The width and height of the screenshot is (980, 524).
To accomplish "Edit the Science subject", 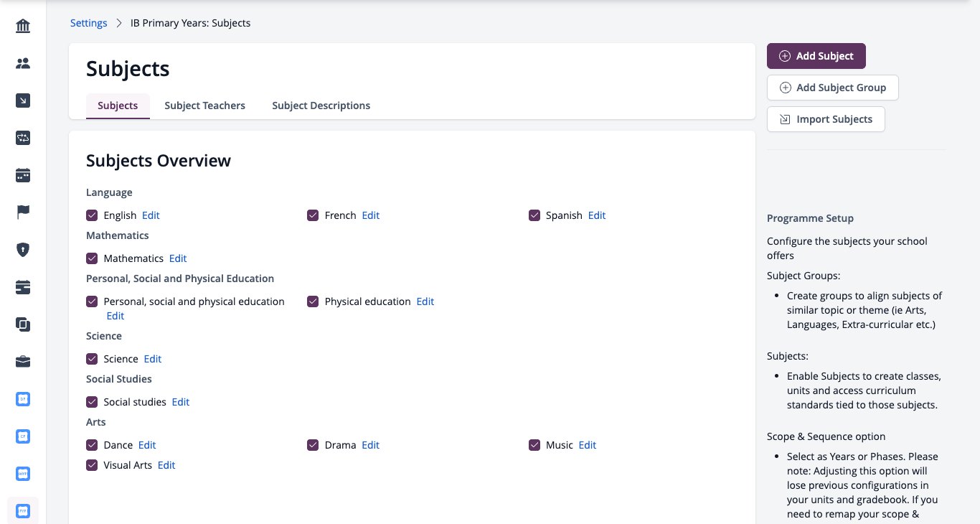I will point(153,359).
